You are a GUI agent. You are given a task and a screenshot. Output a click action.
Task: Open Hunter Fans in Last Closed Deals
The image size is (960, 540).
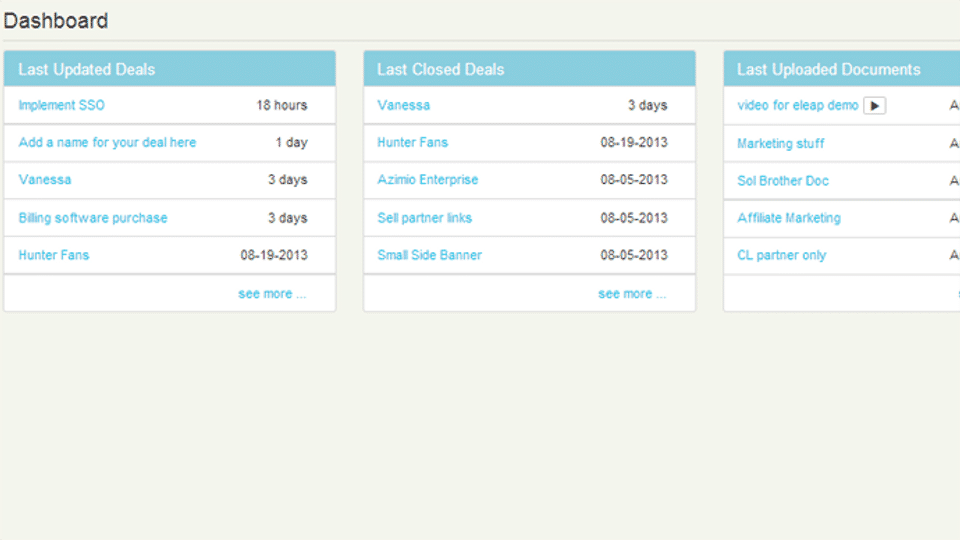413,143
